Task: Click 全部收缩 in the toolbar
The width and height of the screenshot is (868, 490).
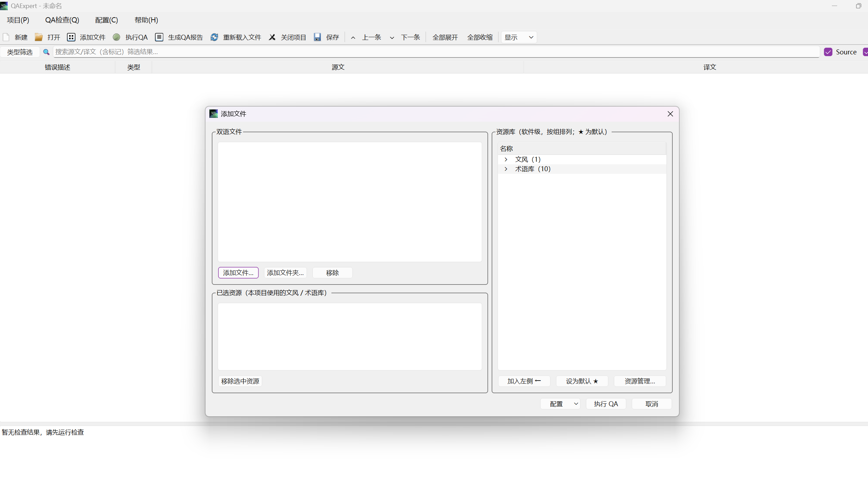Action: pos(480,37)
